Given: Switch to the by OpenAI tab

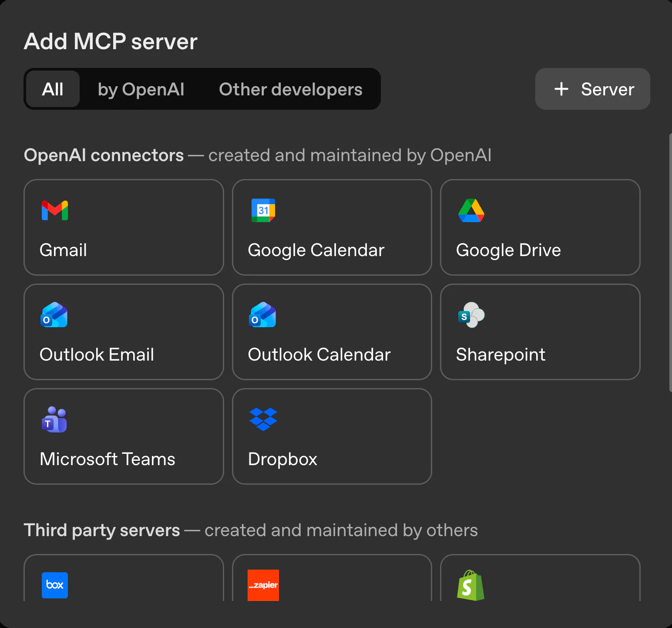Looking at the screenshot, I should tap(141, 89).
